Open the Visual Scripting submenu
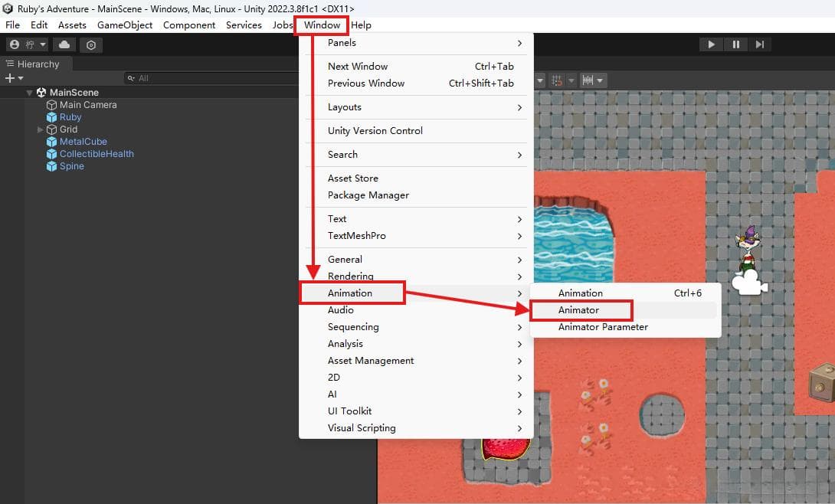 [x=416, y=428]
